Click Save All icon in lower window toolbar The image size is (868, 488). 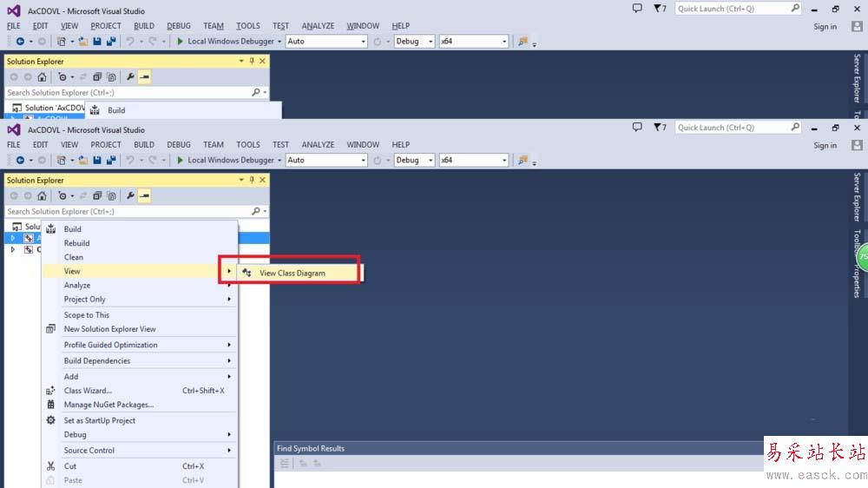pyautogui.click(x=111, y=160)
